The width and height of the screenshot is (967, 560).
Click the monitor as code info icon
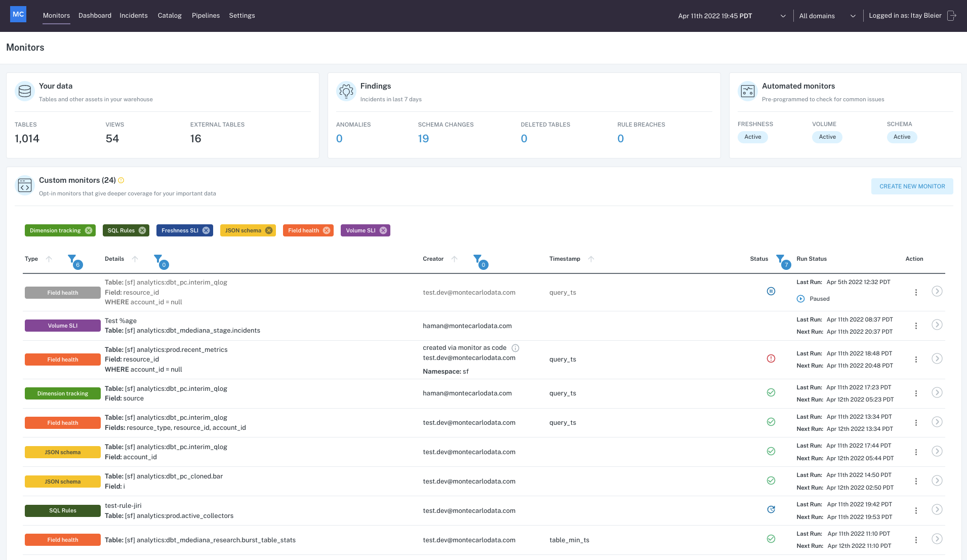(515, 348)
